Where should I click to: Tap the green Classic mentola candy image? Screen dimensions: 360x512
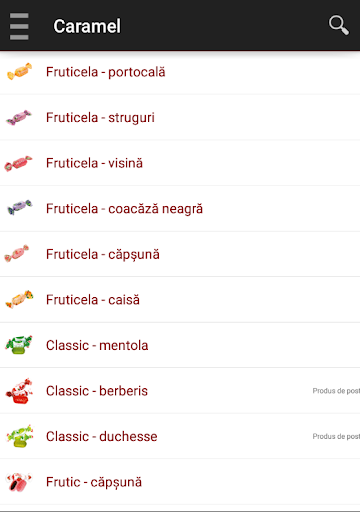coord(19,345)
